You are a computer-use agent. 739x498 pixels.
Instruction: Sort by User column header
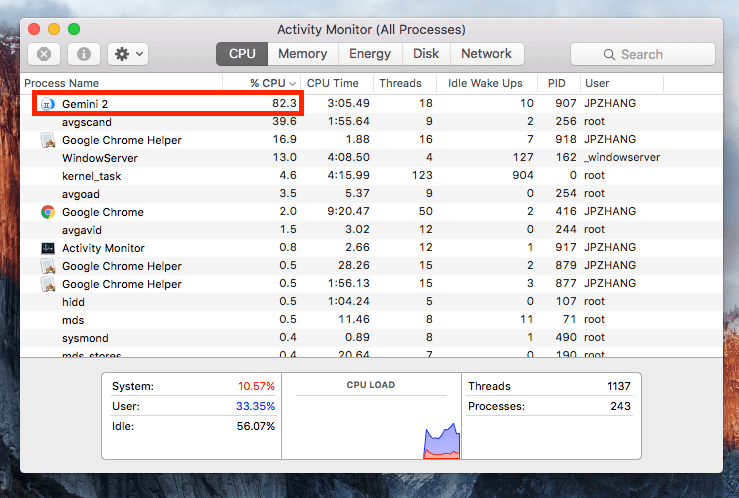coord(622,83)
